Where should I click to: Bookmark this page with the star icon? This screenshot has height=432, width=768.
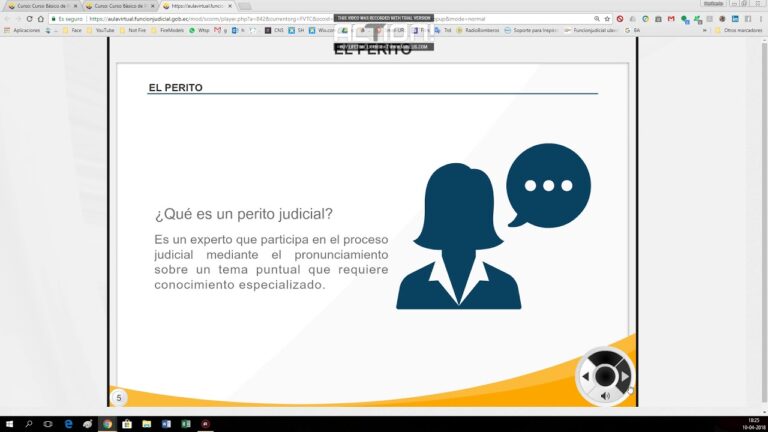[x=607, y=19]
